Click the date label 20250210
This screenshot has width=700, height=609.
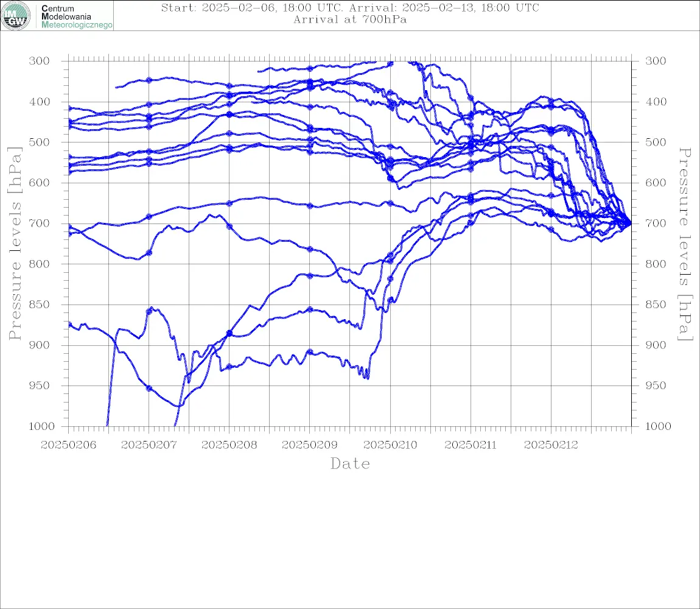click(x=390, y=445)
